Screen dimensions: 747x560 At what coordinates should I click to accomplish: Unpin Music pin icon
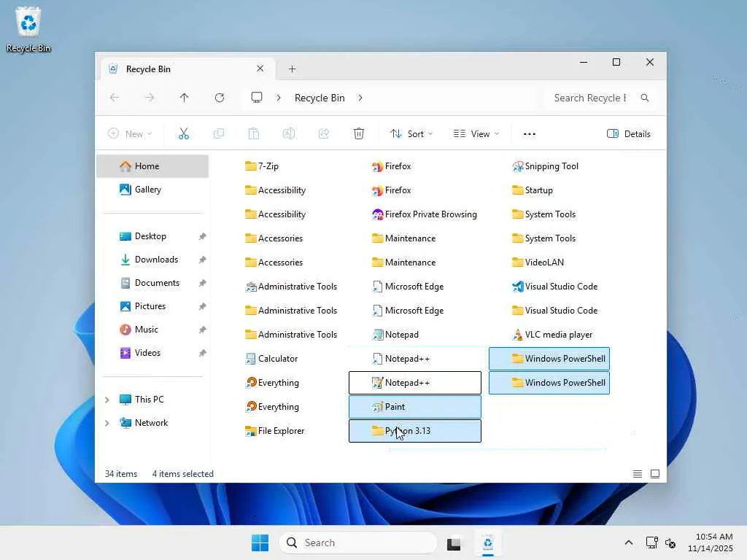(x=203, y=330)
